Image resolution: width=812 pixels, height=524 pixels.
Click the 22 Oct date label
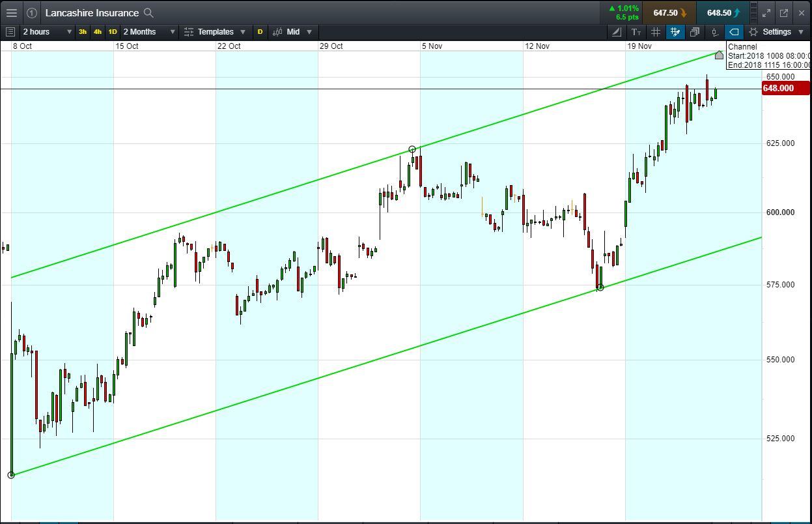(x=229, y=46)
